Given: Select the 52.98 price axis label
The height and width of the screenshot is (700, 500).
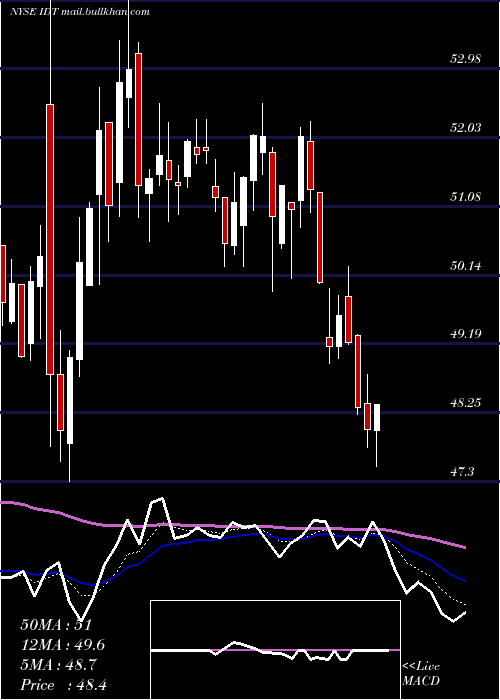Looking at the screenshot, I should click(465, 58).
